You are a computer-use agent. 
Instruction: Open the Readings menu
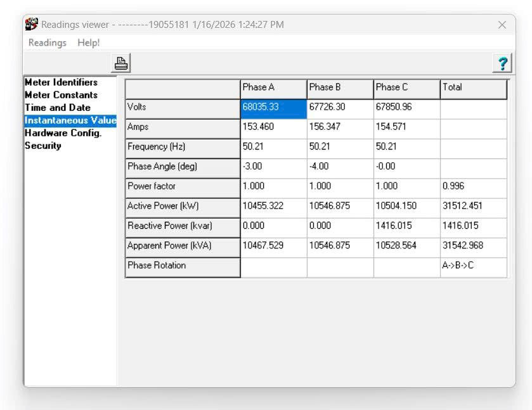coord(48,42)
